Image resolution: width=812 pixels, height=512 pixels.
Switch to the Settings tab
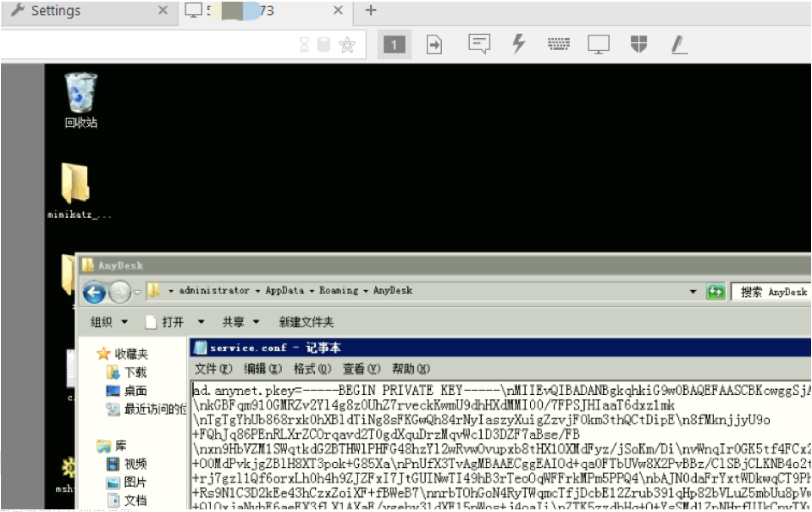pos(55,11)
